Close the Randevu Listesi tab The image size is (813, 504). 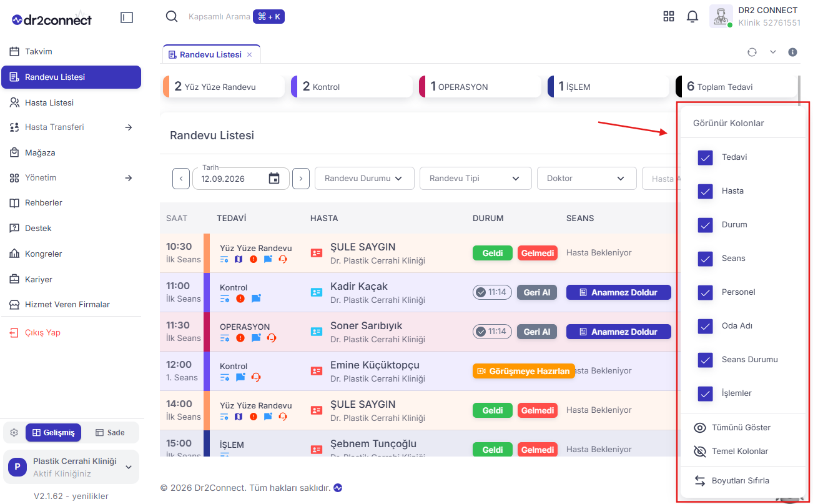249,55
